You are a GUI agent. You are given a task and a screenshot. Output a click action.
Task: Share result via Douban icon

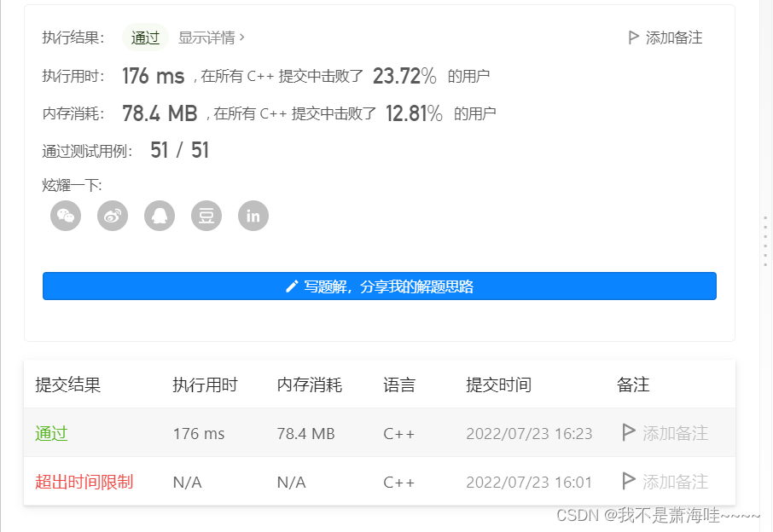point(206,216)
